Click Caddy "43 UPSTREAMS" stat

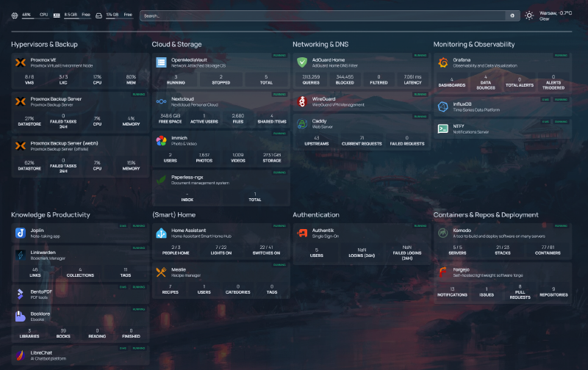(x=317, y=140)
